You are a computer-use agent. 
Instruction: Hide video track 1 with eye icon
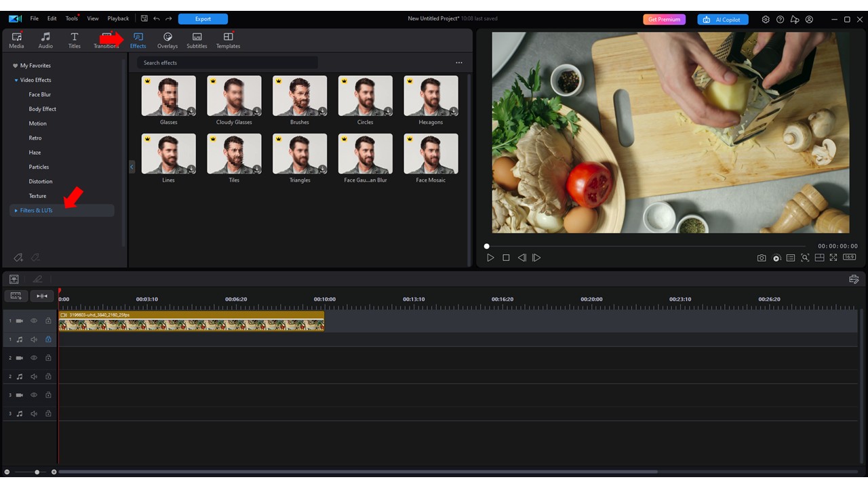pyautogui.click(x=34, y=321)
